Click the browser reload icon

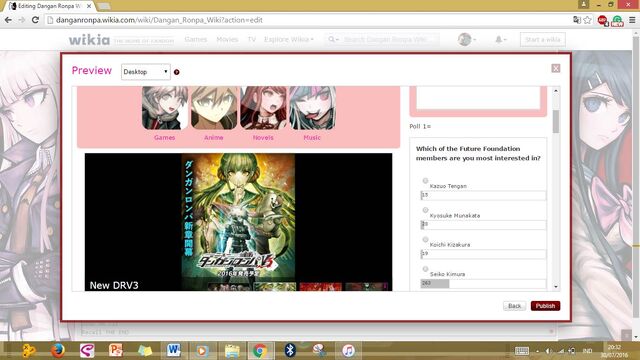[x=36, y=20]
